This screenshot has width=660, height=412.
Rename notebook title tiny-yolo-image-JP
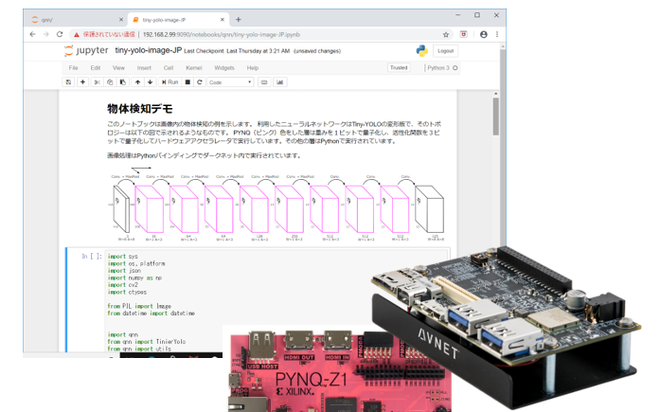148,51
